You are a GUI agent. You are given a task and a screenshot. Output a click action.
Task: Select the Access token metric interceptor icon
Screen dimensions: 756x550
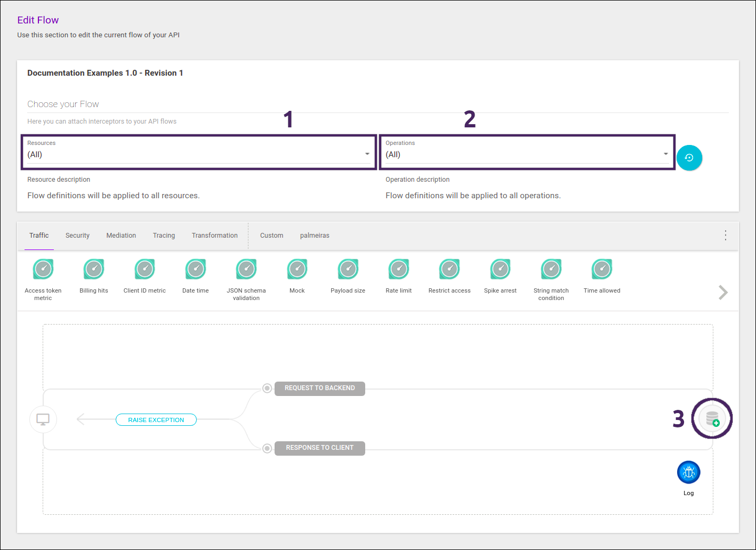(x=43, y=269)
